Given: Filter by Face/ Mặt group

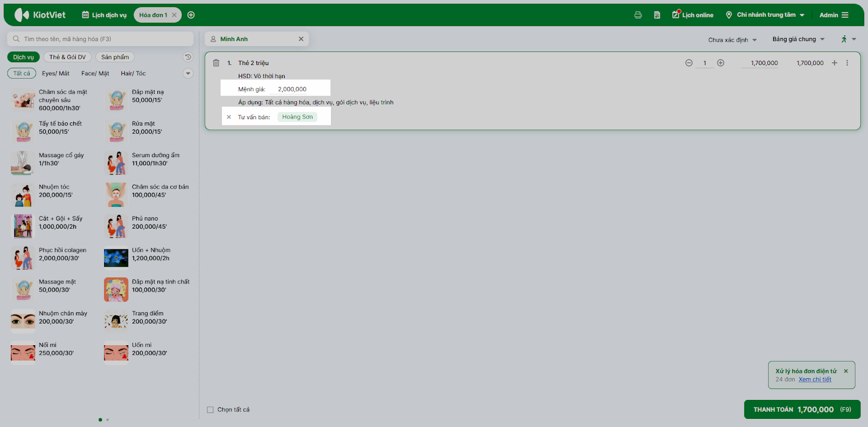Looking at the screenshot, I should (95, 73).
